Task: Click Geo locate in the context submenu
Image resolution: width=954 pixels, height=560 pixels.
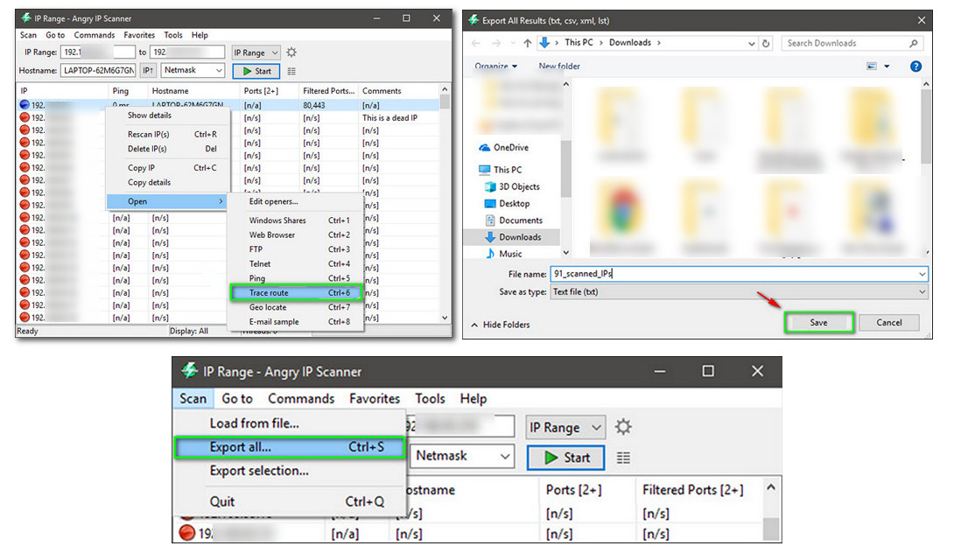Action: [267, 307]
